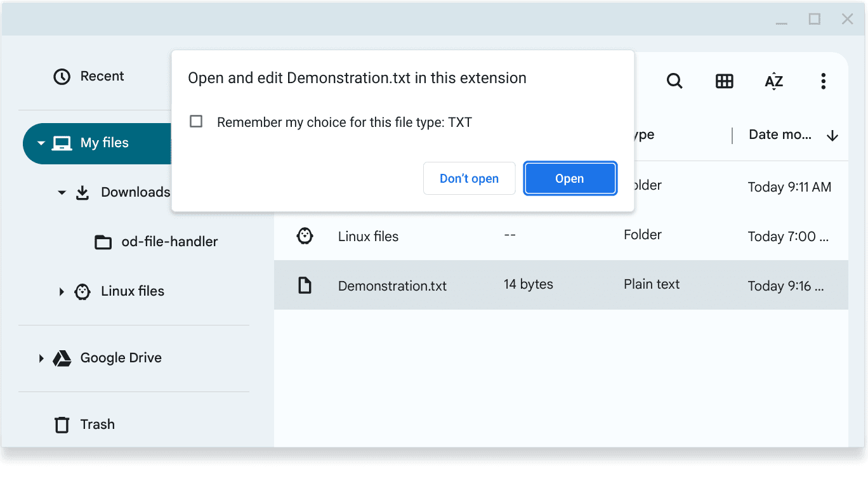Switch to grid view layout
The height and width of the screenshot is (493, 868).
pyautogui.click(x=724, y=81)
